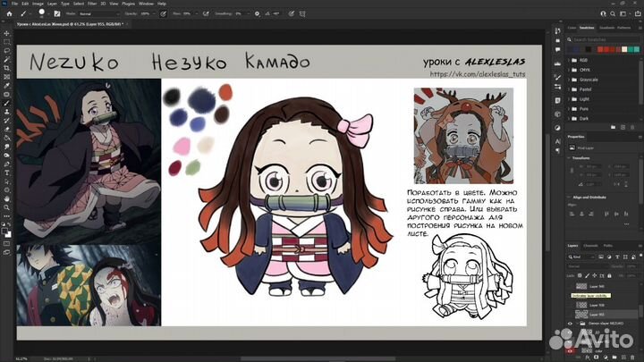Switch to the Color panel tab
Image resolution: width=644 pixels, height=362 pixels.
pyautogui.click(x=572, y=28)
